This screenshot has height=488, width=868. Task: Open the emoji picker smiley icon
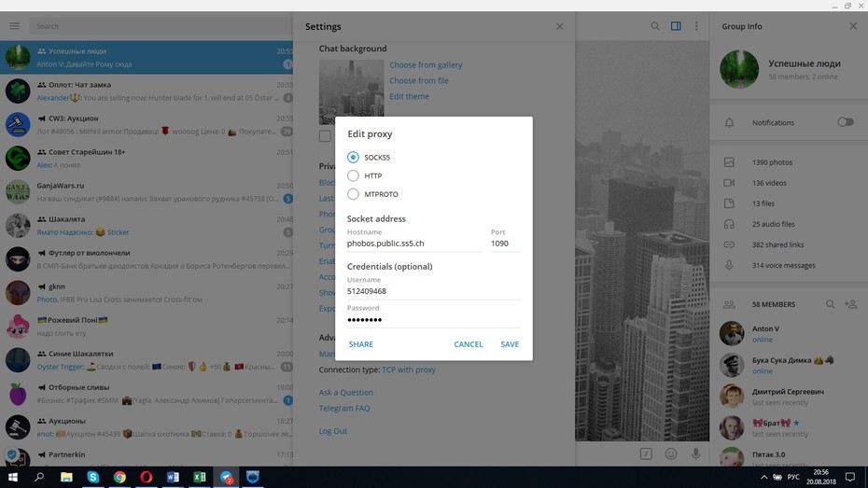pyautogui.click(x=671, y=454)
